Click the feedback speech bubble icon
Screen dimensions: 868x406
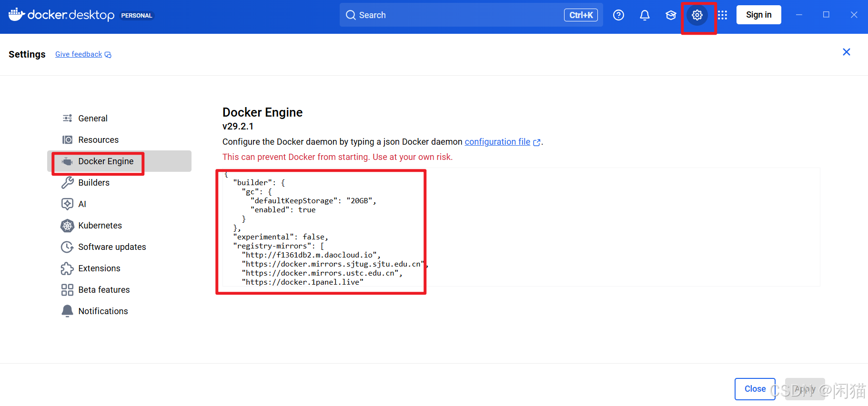[x=108, y=55]
